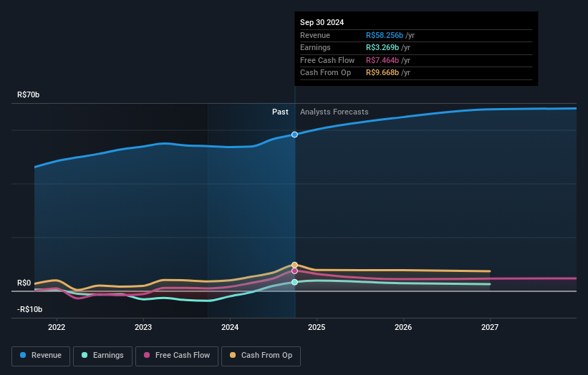Click the R$9.668b cash from op value
The width and height of the screenshot is (588, 375).
point(382,73)
